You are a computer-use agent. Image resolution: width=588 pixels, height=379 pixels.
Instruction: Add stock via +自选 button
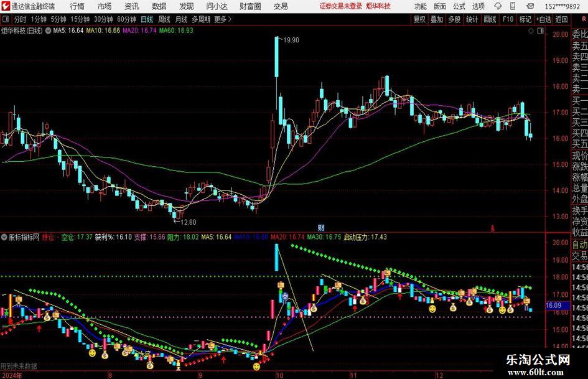(x=544, y=19)
